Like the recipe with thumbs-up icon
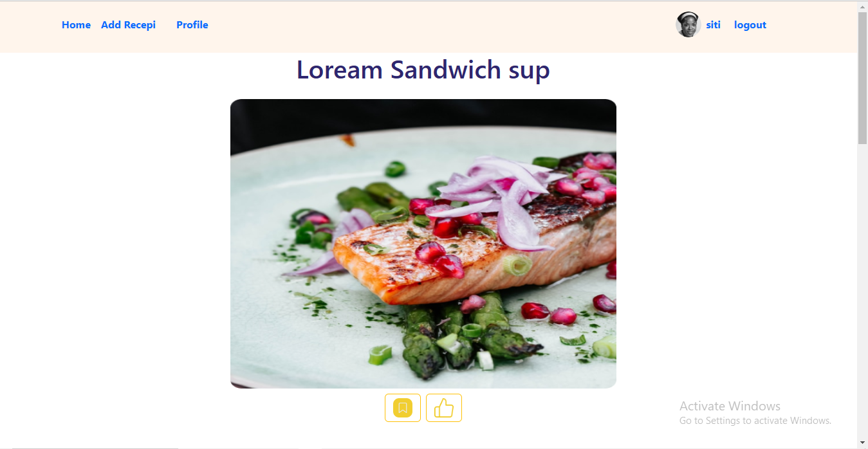Screen dimensions: 868x449 pos(444,408)
